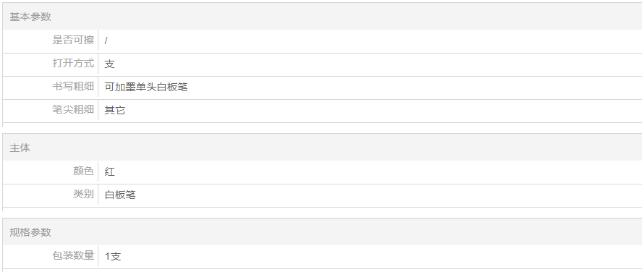Click the 白板笔 value beside 类别

120,195
